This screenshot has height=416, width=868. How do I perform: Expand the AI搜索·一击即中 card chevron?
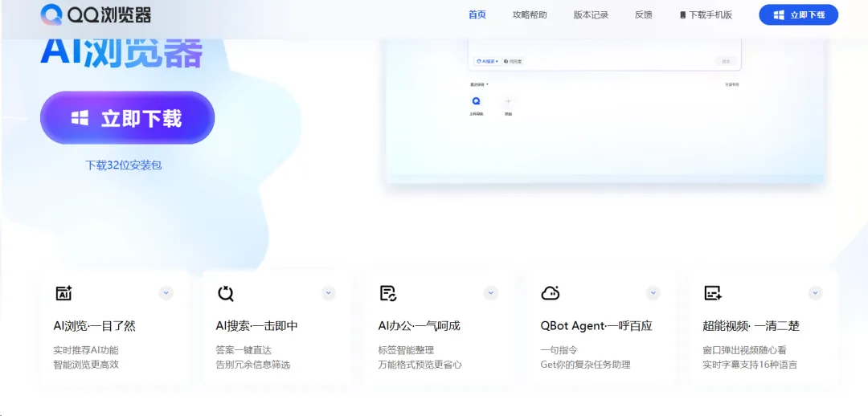click(x=328, y=293)
